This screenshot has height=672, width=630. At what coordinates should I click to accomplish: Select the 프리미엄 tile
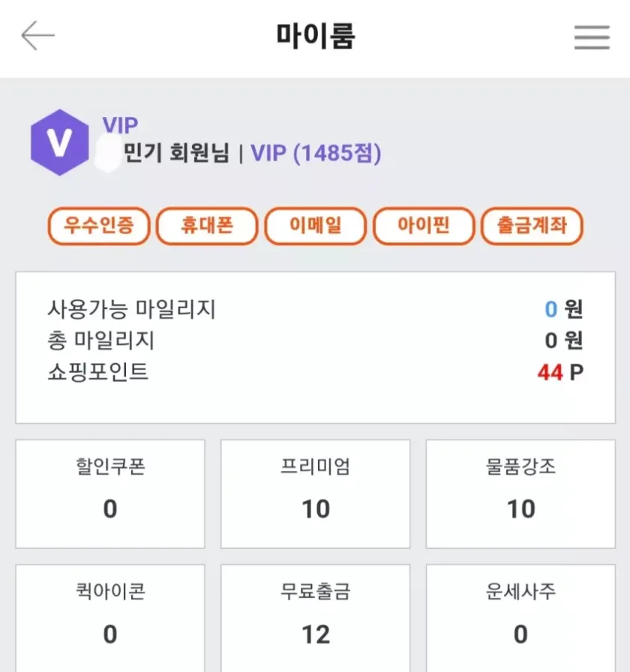[315, 493]
